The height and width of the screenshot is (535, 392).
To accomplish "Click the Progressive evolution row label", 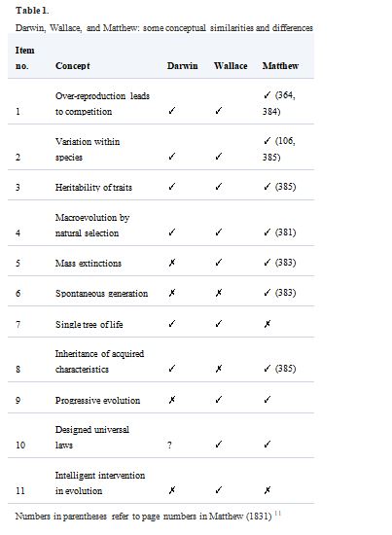I will click(x=97, y=400).
